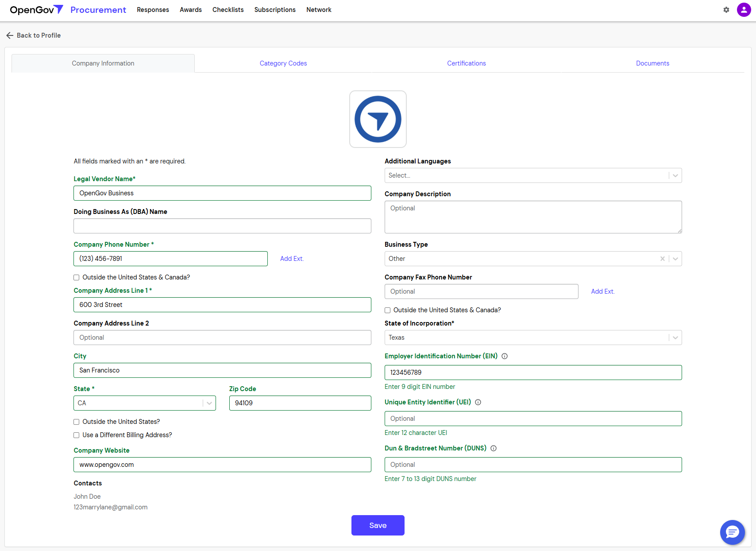Click the Company Website field
This screenshot has height=551, width=756.
coord(222,465)
